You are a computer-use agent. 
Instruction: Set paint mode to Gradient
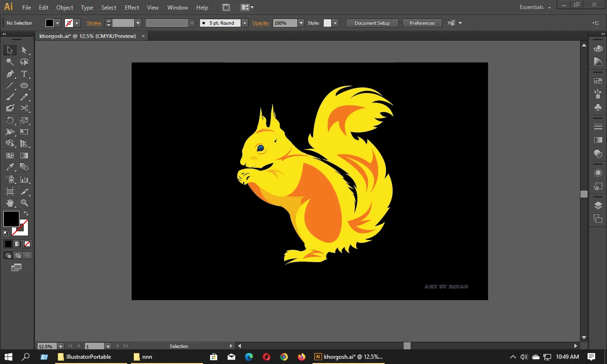[x=18, y=244]
